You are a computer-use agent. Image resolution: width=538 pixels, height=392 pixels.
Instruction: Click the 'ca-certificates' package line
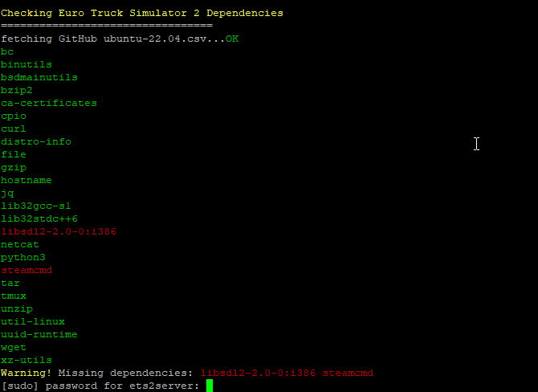(49, 103)
